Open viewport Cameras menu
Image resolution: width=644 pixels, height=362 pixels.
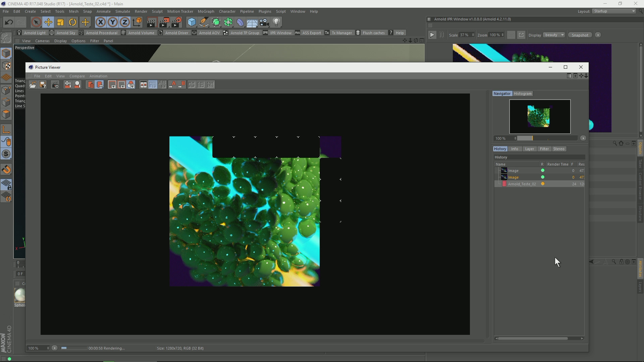pyautogui.click(x=42, y=41)
